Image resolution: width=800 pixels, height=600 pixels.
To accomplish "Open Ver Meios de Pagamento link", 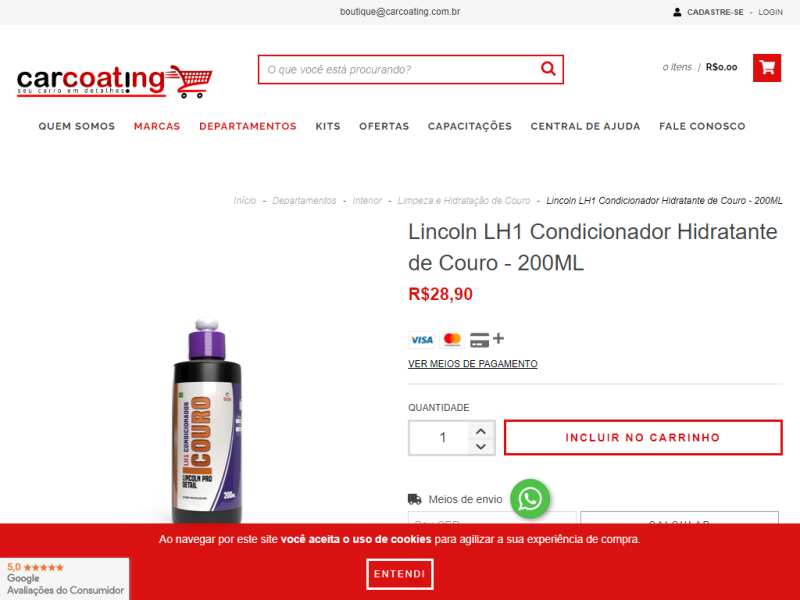I will pos(472,364).
